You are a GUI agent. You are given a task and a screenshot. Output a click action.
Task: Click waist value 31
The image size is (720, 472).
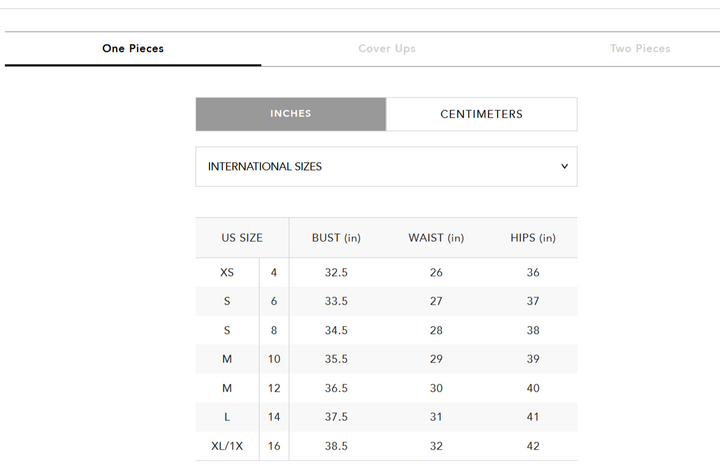point(436,417)
